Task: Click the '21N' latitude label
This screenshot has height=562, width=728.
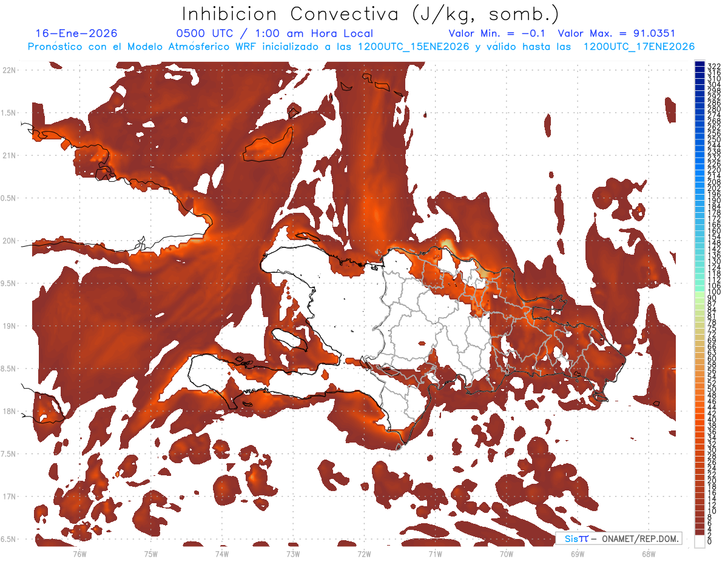Action: coord(9,156)
